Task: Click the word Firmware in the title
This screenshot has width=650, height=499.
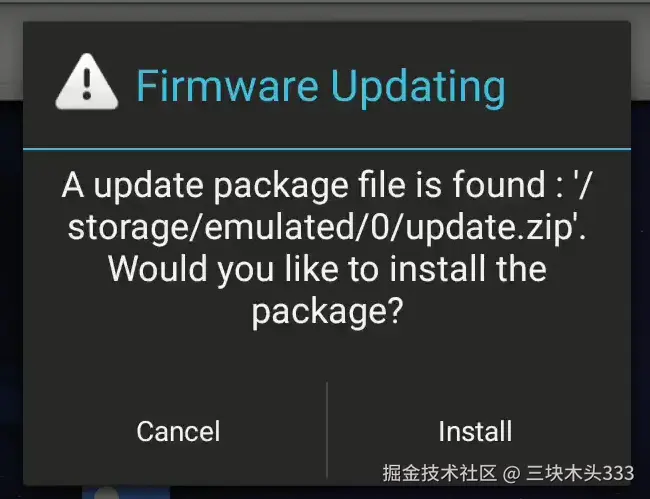Action: 228,86
